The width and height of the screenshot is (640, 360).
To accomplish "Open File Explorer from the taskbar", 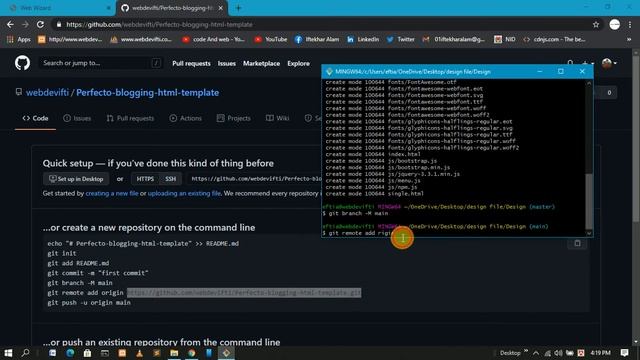I will click(x=174, y=353).
